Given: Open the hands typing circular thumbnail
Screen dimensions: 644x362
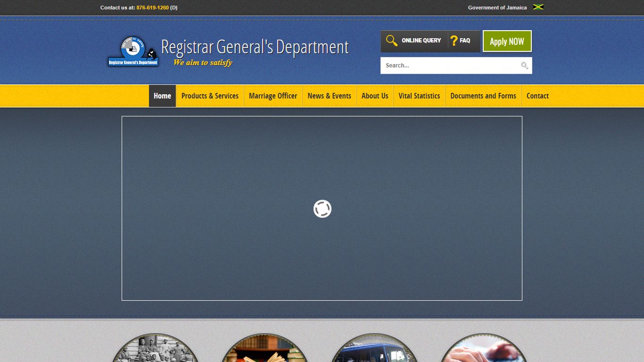Looking at the screenshot, I should pyautogui.click(x=483, y=348).
